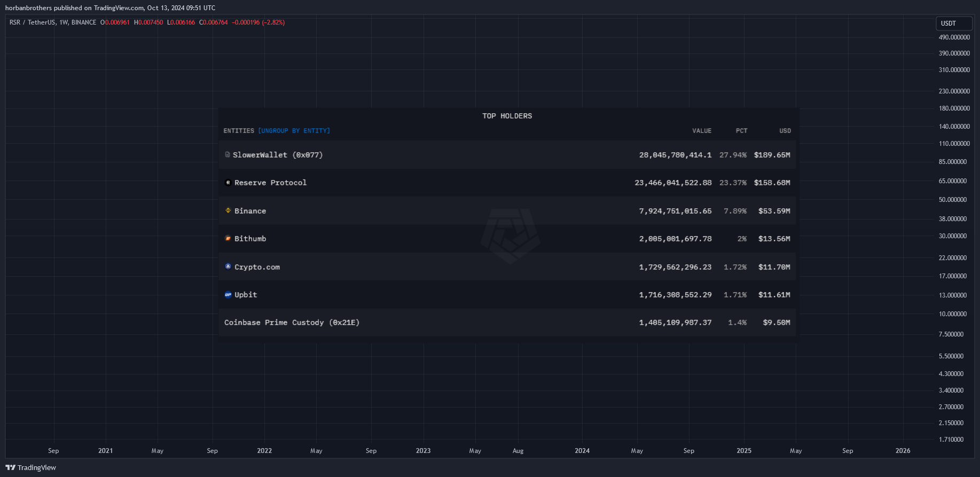Screen dimensions: 980x477
Task: Click the 1.71% percentage cell
Action: [x=735, y=295]
